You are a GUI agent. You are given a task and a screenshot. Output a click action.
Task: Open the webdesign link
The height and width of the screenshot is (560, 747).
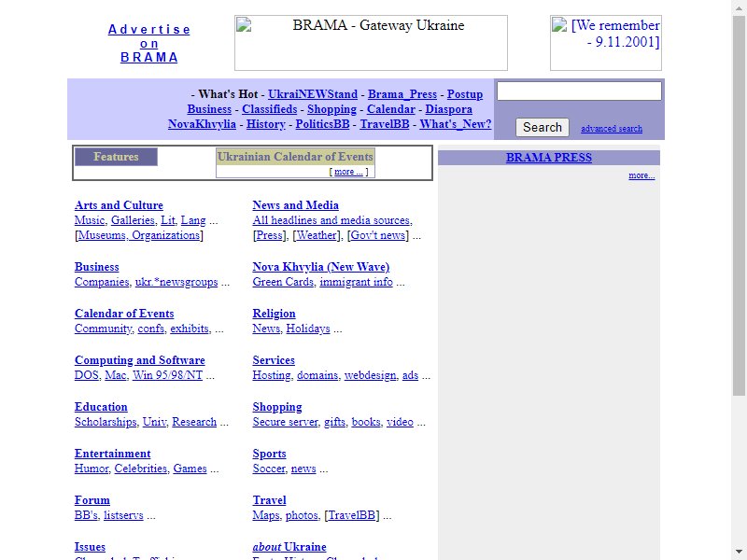tap(370, 375)
